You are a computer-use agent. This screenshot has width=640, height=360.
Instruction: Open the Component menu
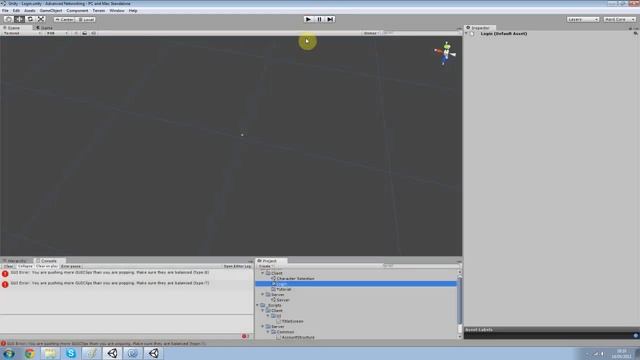(77, 11)
